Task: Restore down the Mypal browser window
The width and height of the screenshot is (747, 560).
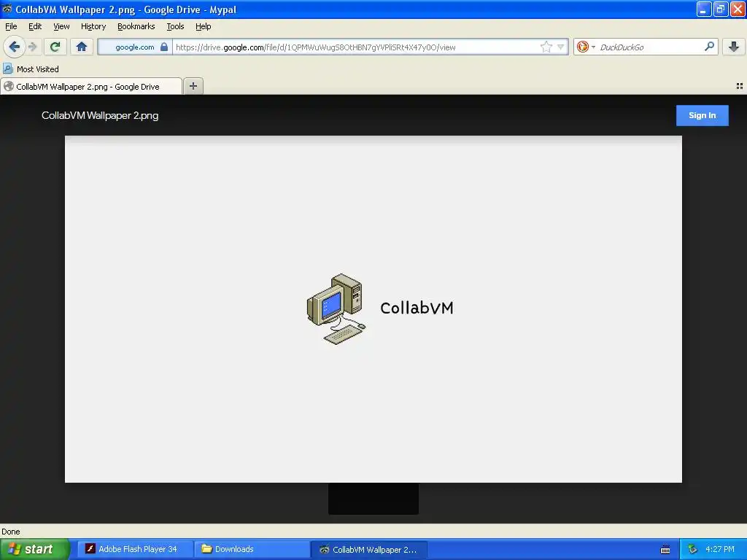Action: (x=721, y=9)
